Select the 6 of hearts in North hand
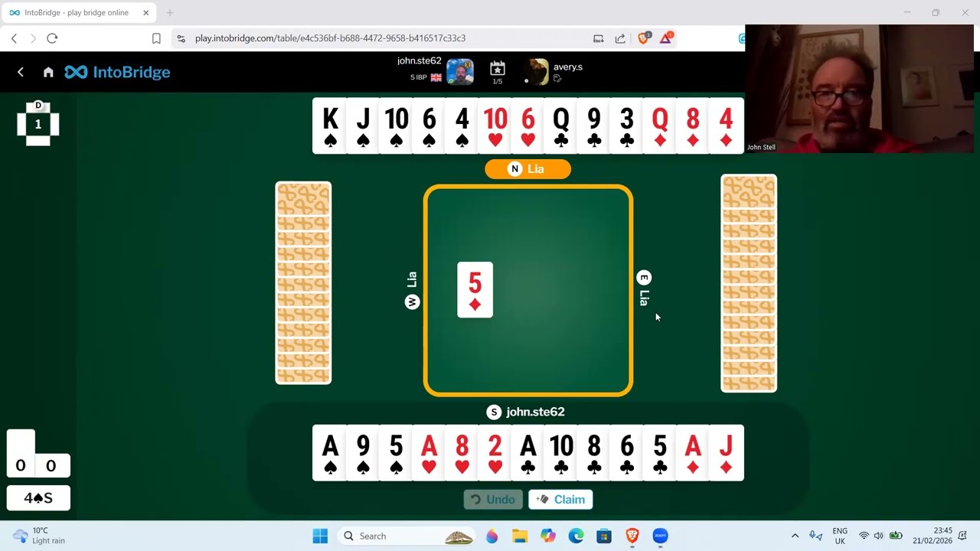Image resolution: width=980 pixels, height=551 pixels. (528, 126)
